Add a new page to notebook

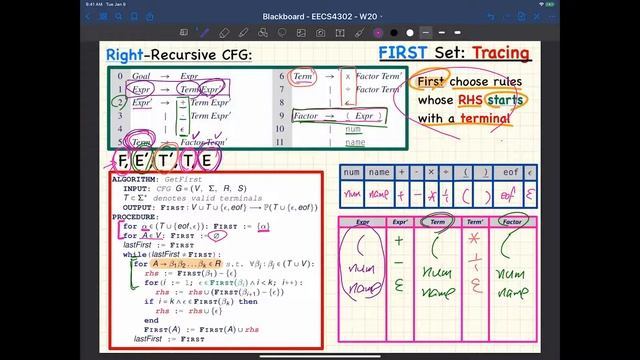coord(522,17)
